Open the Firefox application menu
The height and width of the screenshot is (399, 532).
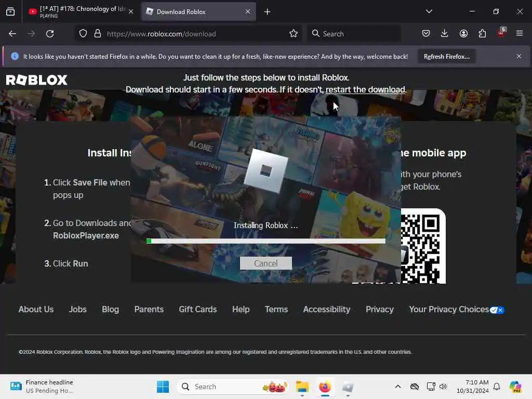tap(520, 33)
